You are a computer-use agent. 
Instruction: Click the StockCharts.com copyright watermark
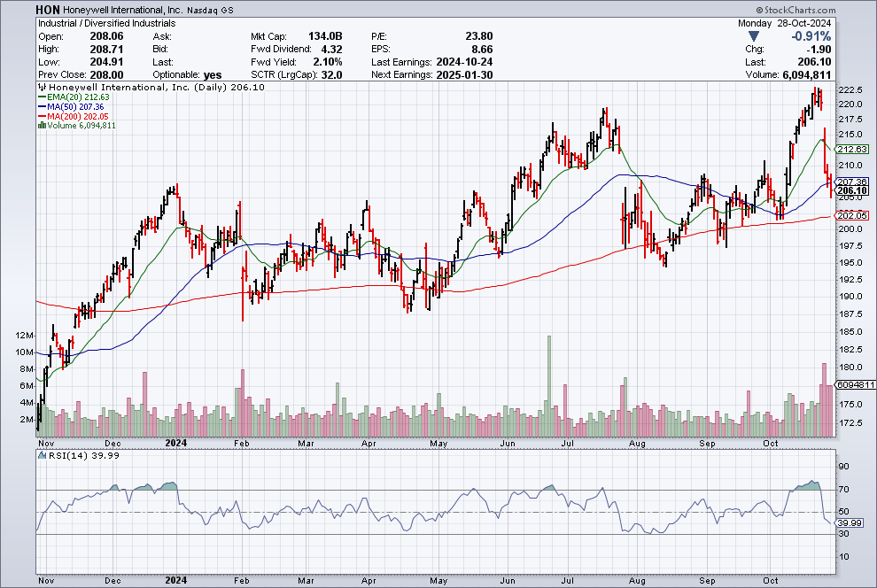pyautogui.click(x=796, y=10)
